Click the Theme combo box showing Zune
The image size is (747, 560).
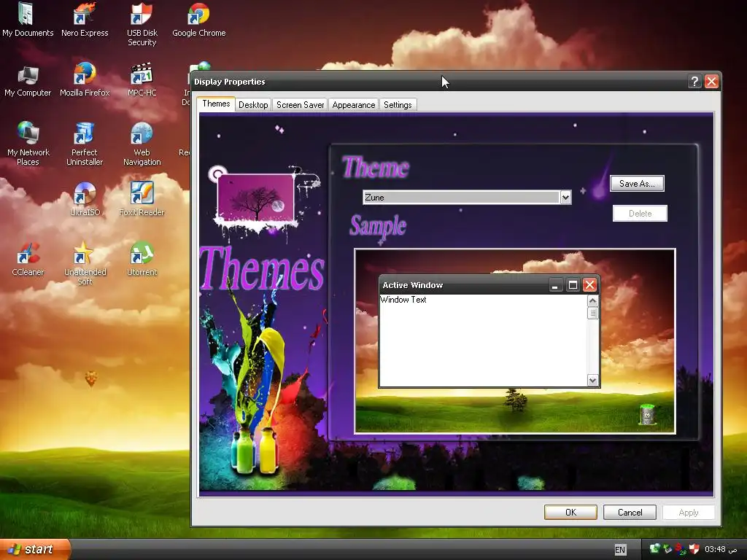[467, 197]
